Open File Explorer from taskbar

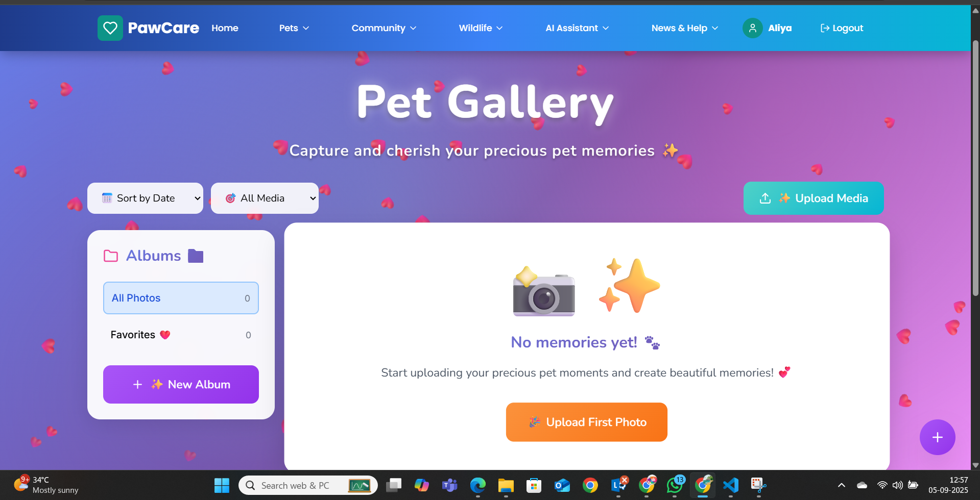(x=506, y=485)
